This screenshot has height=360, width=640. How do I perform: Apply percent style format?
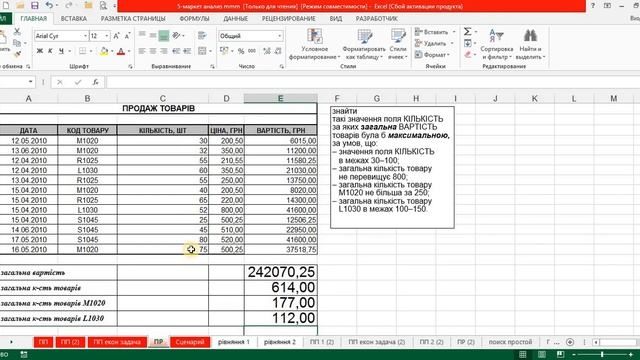(241, 51)
